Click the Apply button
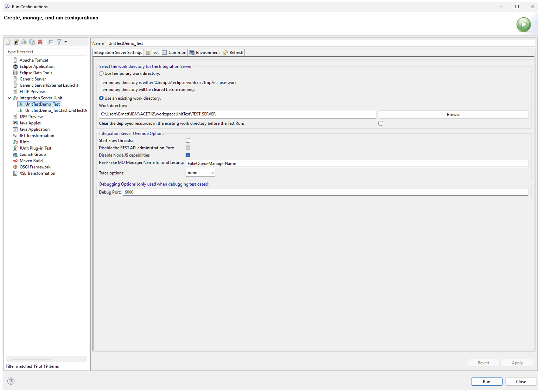 (x=517, y=363)
